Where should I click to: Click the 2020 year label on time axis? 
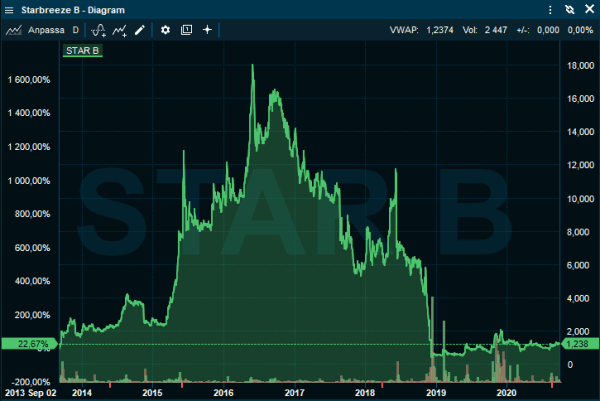pos(507,393)
